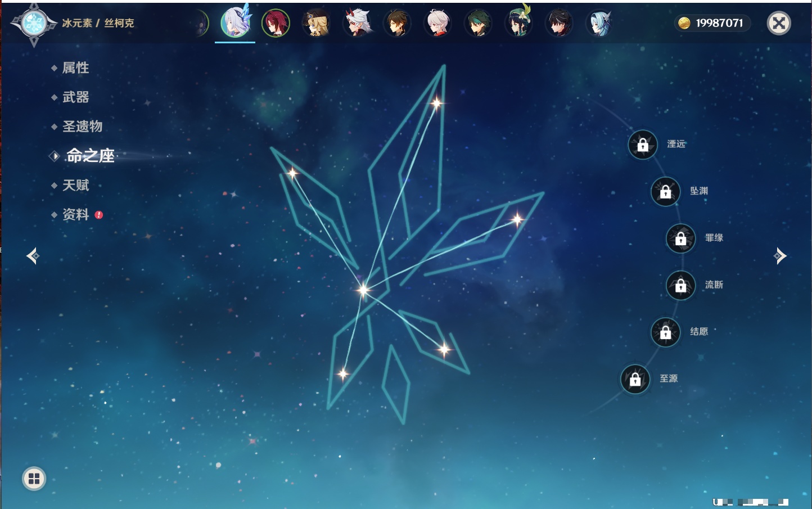Open the locked 结愿 constellation node
Image resolution: width=812 pixels, height=509 pixels.
pos(666,332)
